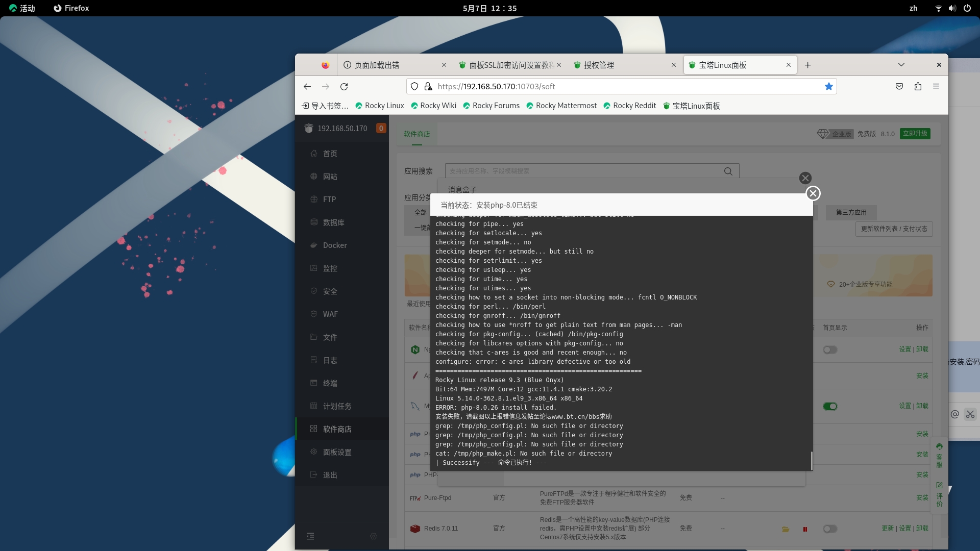This screenshot has height=551, width=980.
Task: Open 文件 in sidebar
Action: (342, 337)
